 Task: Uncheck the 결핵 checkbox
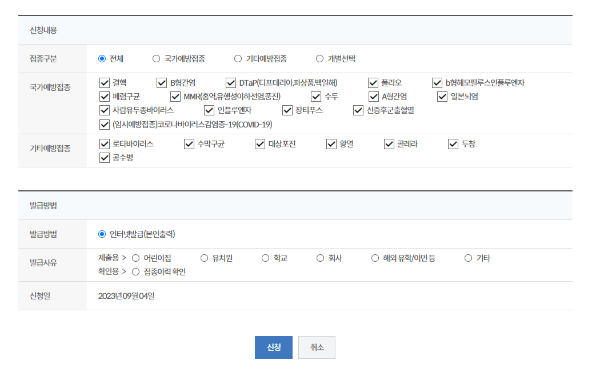pos(104,83)
